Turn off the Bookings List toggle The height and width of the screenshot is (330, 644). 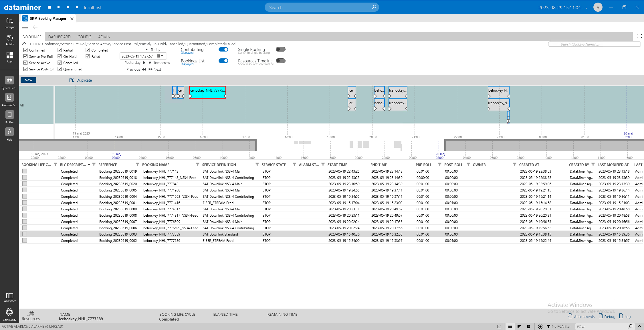click(223, 61)
